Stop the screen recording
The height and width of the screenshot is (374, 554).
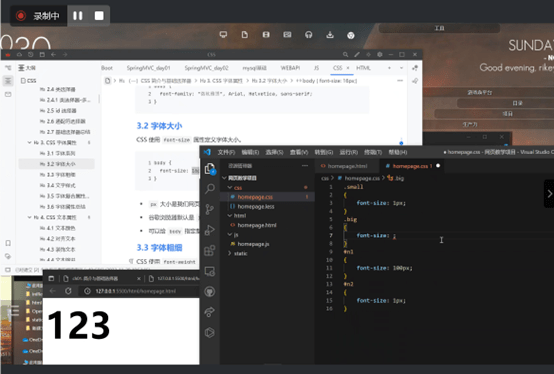pos(99,16)
